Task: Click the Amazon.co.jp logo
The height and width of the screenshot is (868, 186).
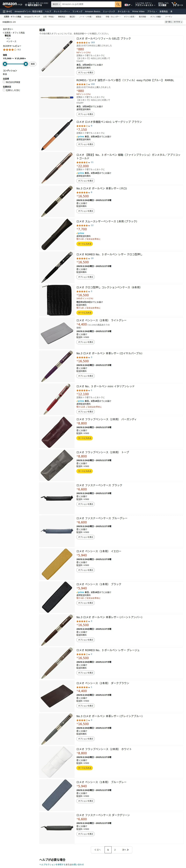Action: [12, 4]
